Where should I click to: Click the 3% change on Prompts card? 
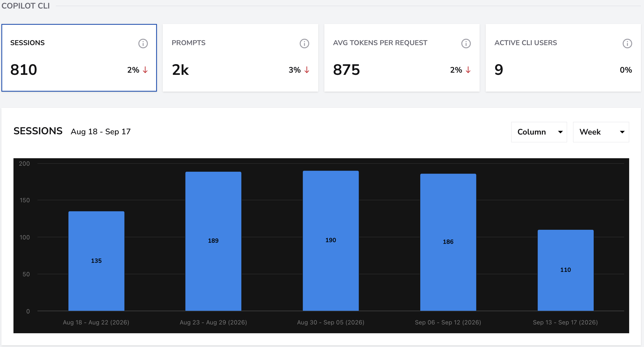click(x=295, y=70)
